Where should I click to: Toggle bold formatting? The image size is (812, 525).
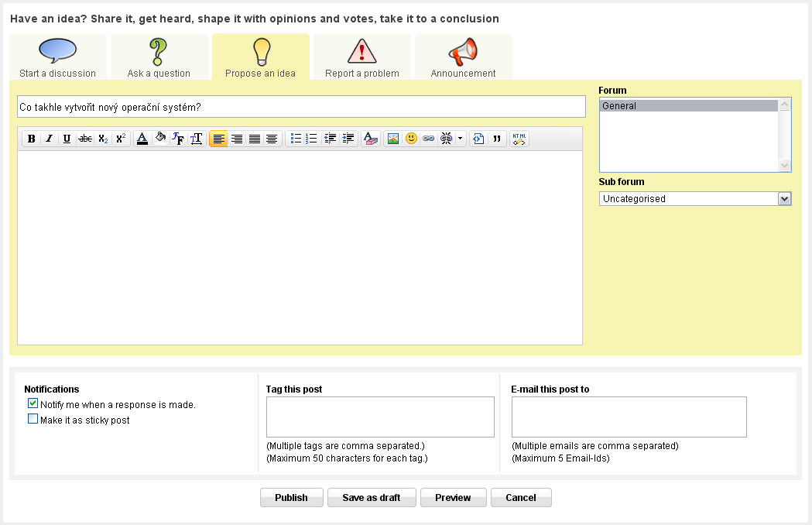[x=32, y=139]
